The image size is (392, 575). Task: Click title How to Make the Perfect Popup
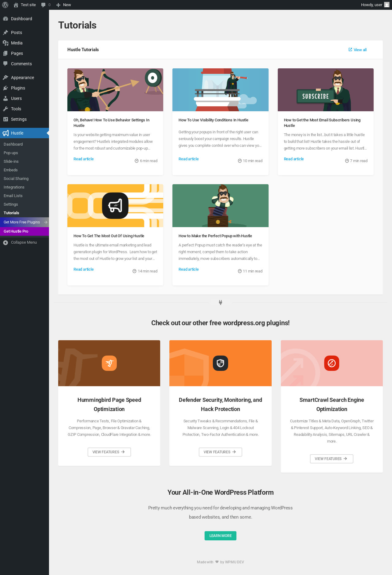pos(215,236)
